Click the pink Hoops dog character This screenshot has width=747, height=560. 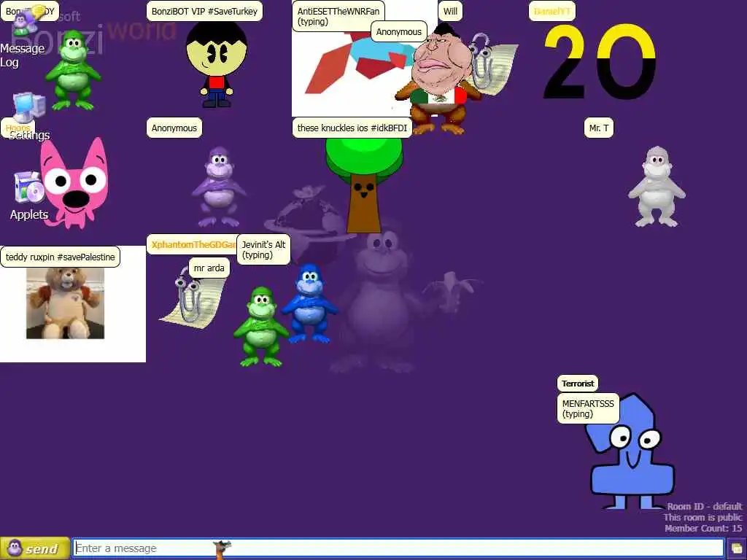(x=74, y=183)
